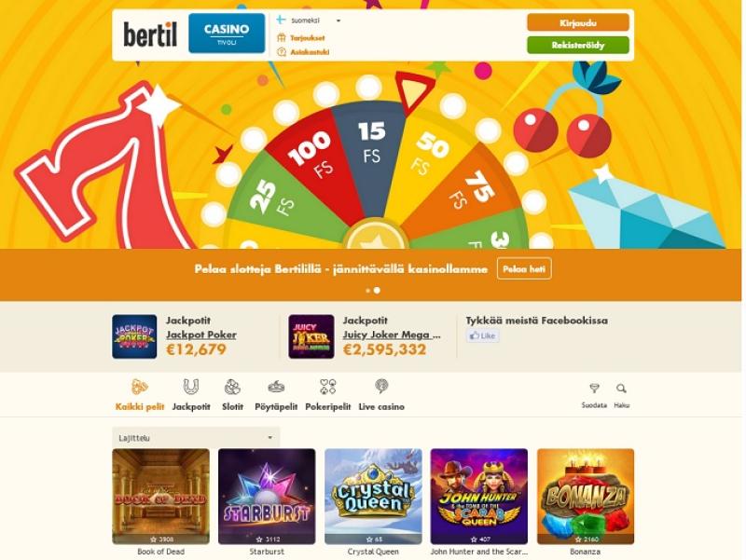This screenshot has height=560, width=746.
Task: Open the Pokeripelit card suits icon
Action: [x=328, y=387]
